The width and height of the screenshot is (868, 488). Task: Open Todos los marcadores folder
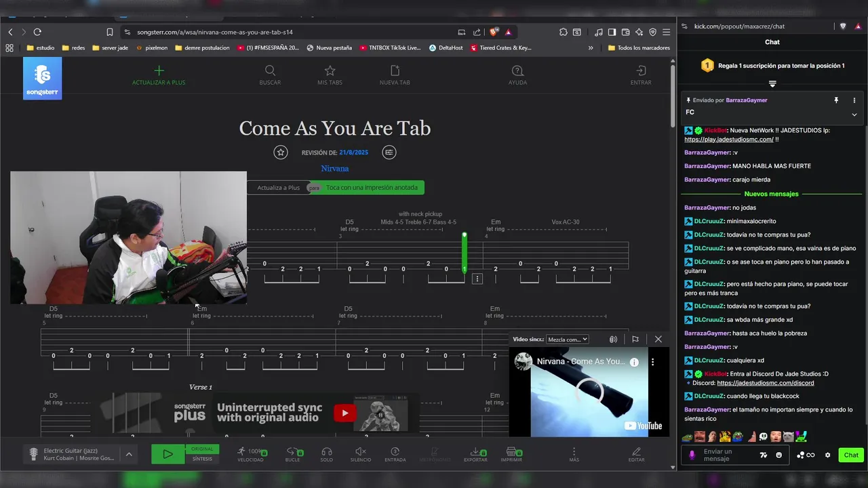[x=639, y=48]
